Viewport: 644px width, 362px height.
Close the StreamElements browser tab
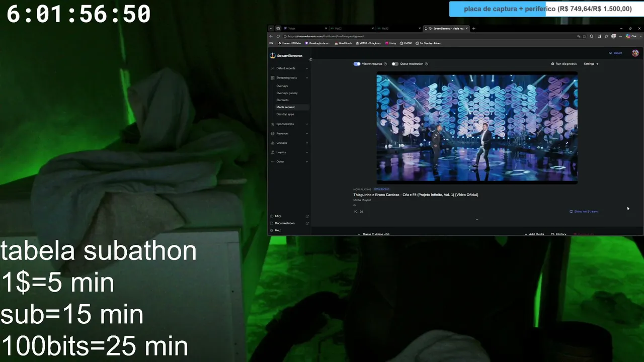click(467, 29)
